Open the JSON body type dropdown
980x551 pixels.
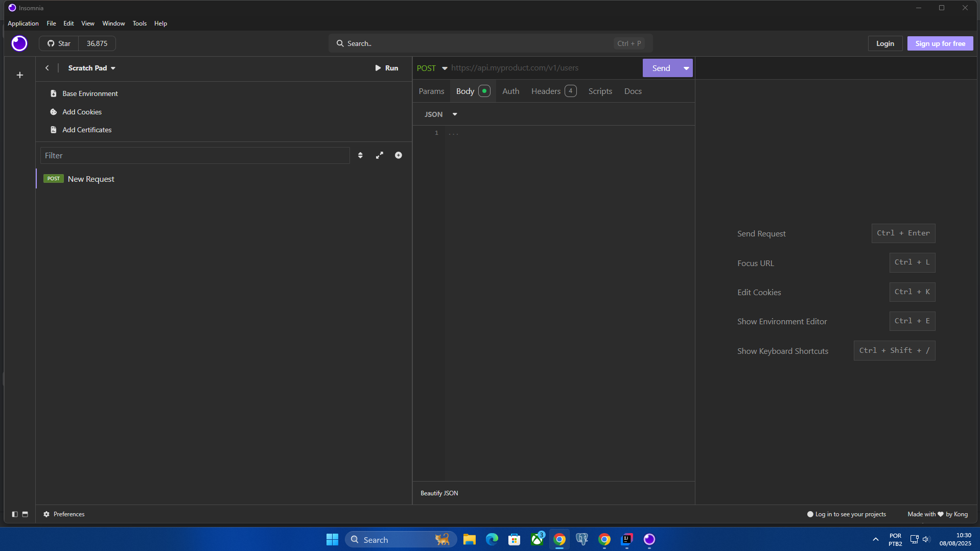[x=440, y=114]
